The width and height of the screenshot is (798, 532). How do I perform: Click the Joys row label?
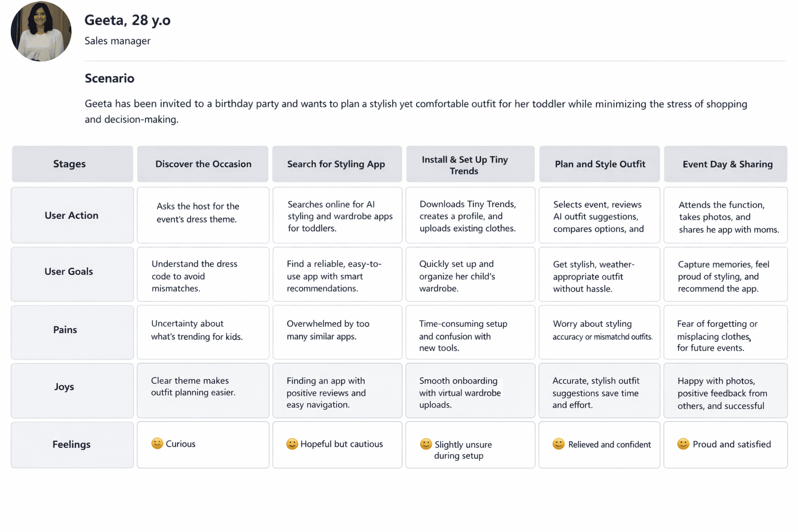(64, 387)
